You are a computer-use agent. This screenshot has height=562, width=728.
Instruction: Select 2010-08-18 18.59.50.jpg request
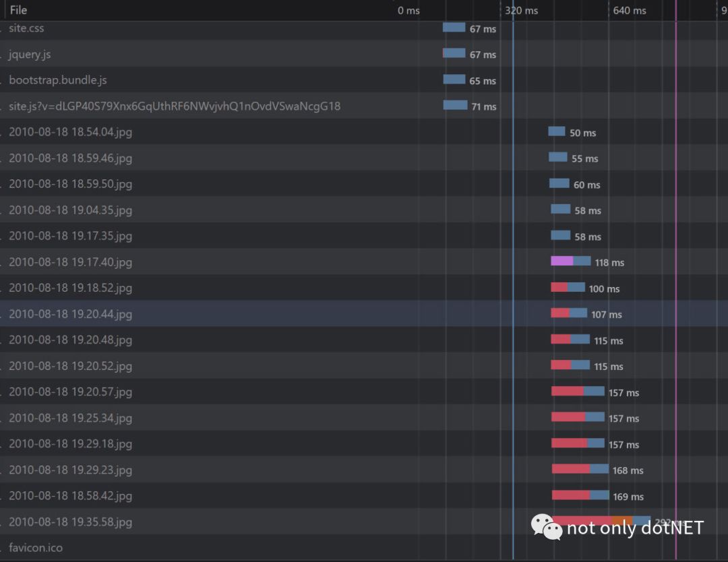(364, 183)
